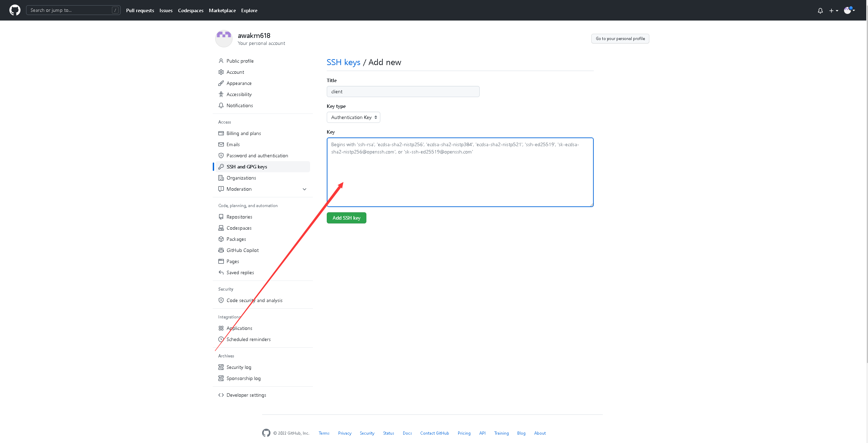Click the Appearance paintbrush icon
The image size is (868, 443).
(x=221, y=83)
